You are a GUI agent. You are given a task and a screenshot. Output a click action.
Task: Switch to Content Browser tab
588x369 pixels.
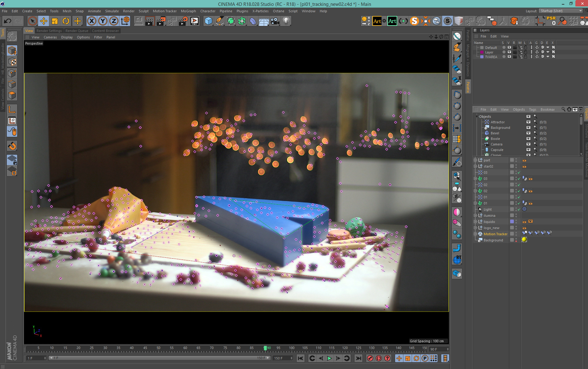105,31
